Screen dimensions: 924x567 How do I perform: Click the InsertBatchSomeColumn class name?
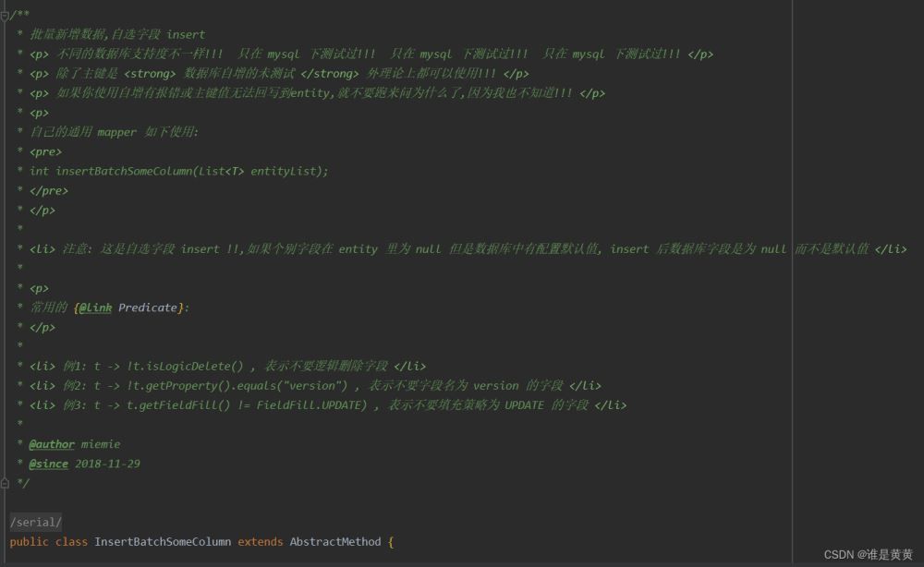[x=162, y=542]
